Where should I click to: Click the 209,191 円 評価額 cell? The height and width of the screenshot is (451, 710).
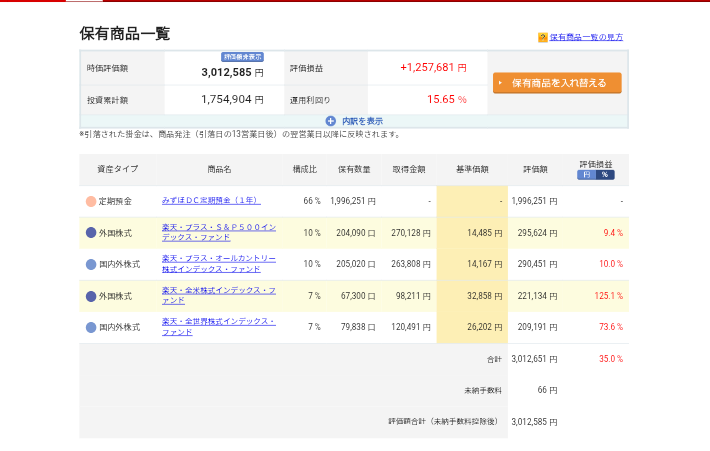[537, 327]
